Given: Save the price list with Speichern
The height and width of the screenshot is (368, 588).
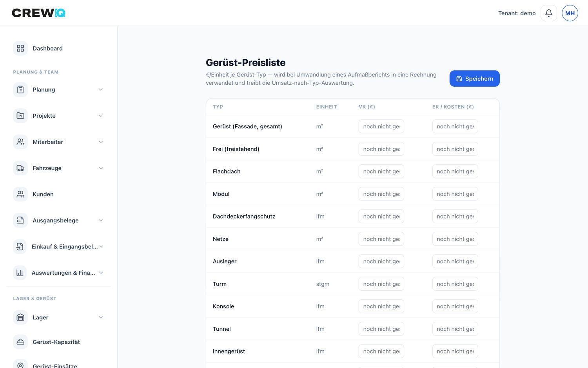Looking at the screenshot, I should 474,78.
